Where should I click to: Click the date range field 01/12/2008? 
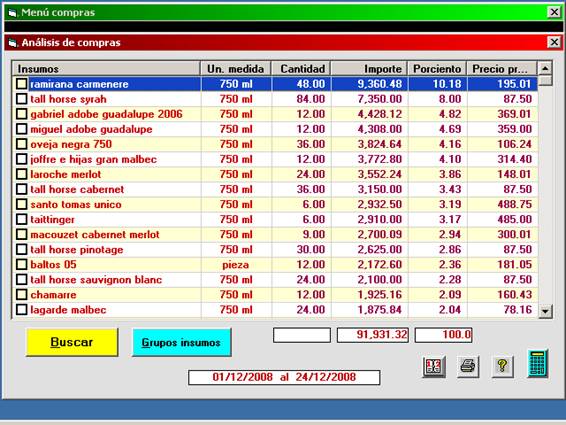284,377
